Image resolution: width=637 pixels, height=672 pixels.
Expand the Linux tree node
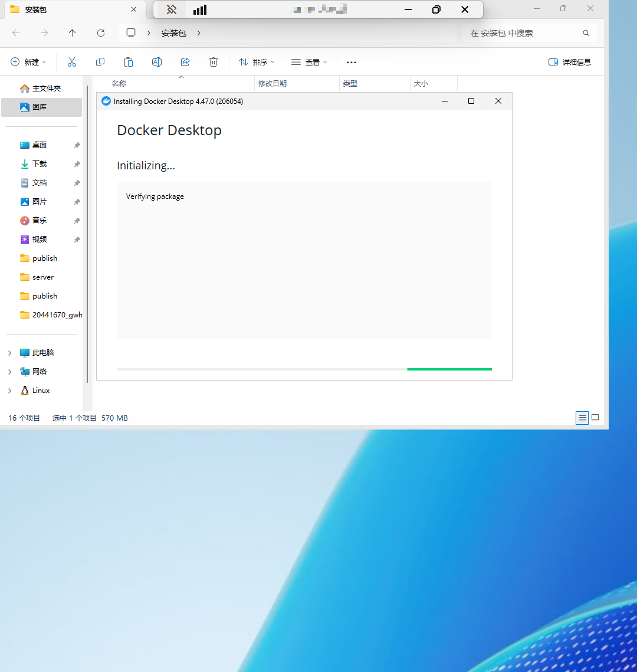coord(10,391)
